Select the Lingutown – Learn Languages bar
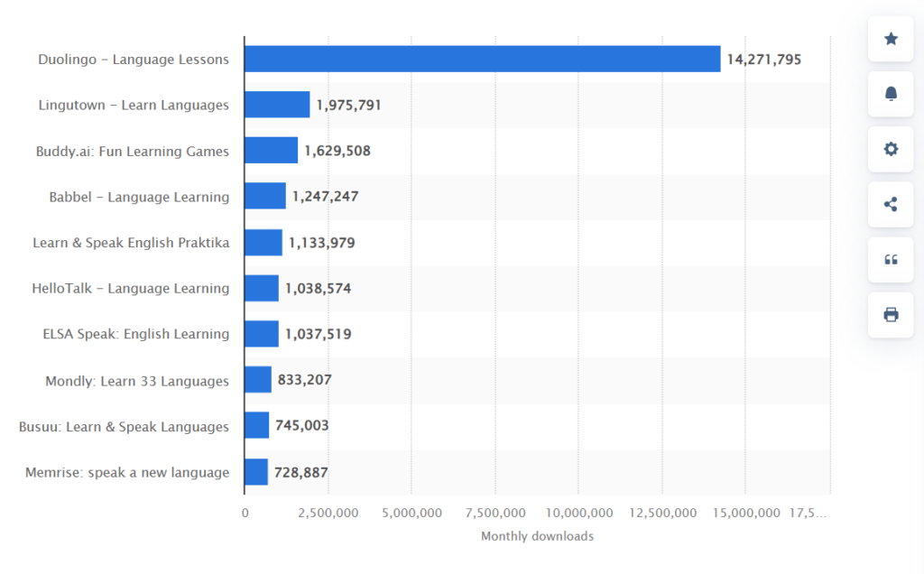Image resolution: width=924 pixels, height=574 pixels. point(277,105)
